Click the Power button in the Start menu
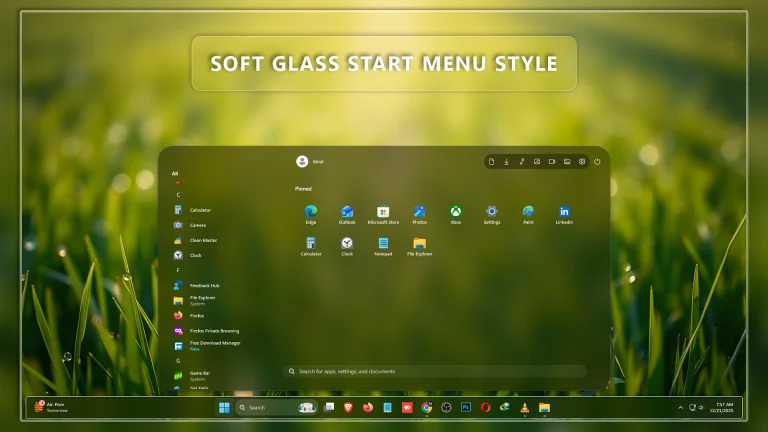Screen dimensions: 768x432 (x=597, y=162)
